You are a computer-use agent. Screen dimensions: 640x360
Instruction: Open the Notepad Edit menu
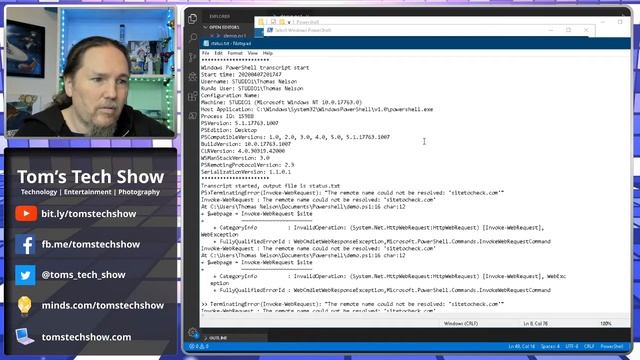218,53
